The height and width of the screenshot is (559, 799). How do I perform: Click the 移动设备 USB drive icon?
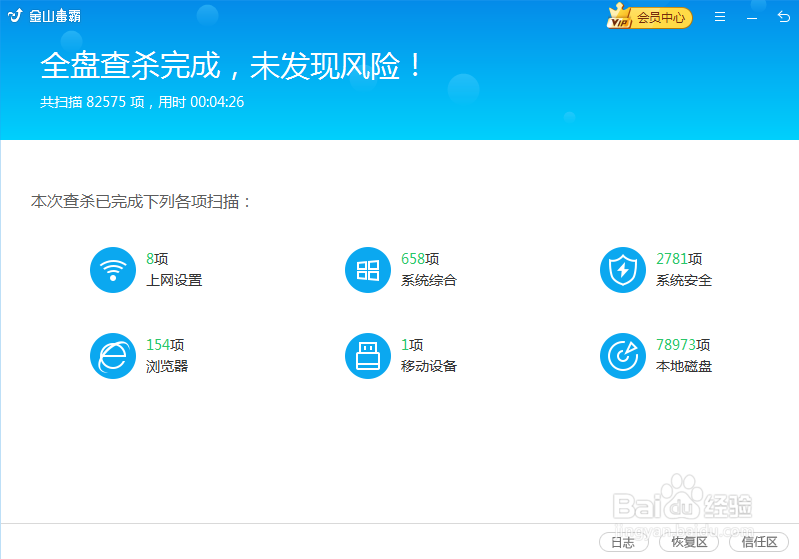pyautogui.click(x=368, y=356)
